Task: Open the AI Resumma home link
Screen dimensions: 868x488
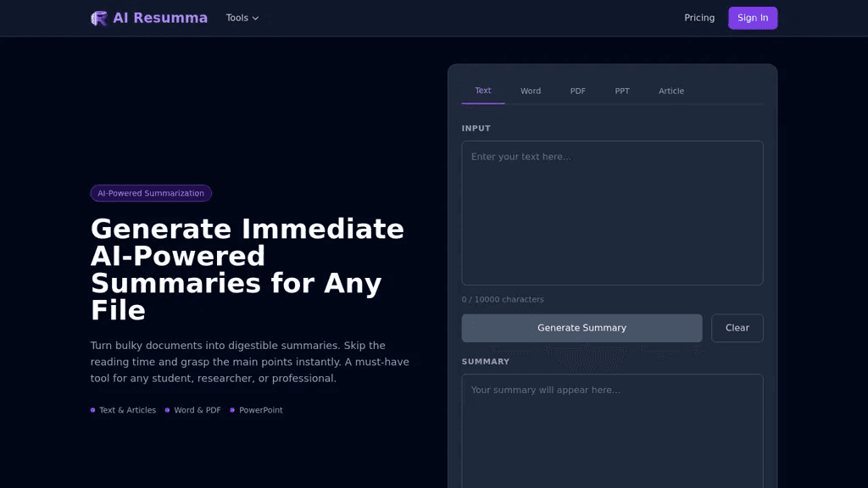Action: [149, 19]
